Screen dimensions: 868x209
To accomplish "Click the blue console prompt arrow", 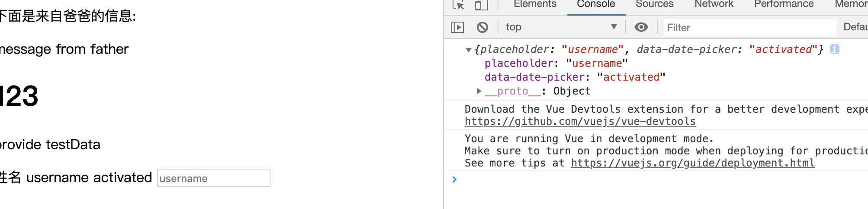I will tap(454, 179).
